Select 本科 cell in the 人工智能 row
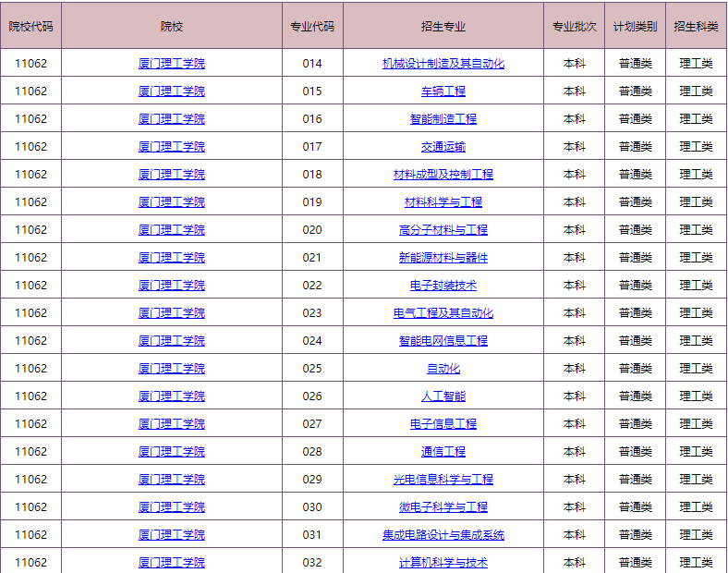The height and width of the screenshot is (573, 728). (574, 396)
